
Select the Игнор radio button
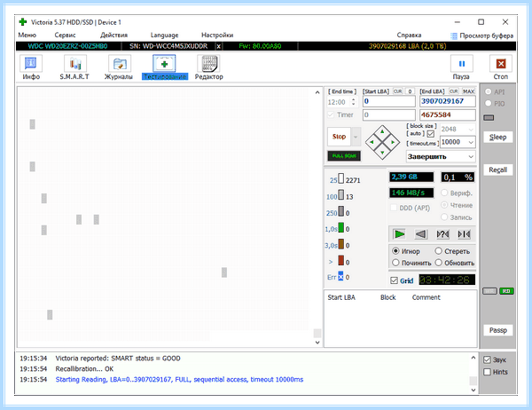click(395, 251)
